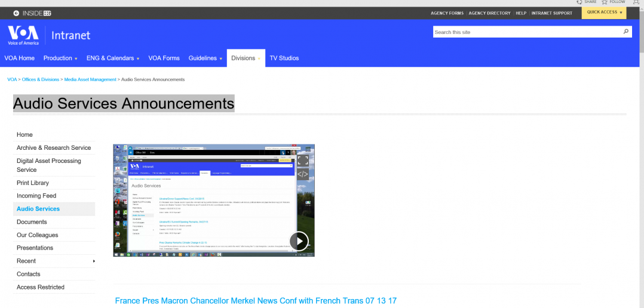Screen dimensions: 644x308
Task: Click the FOLLOW star icon
Action: [x=605, y=2]
